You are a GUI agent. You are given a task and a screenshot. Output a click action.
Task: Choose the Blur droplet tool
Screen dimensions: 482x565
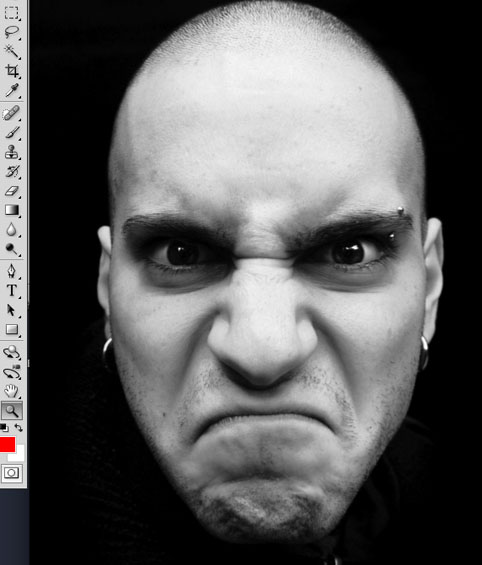click(x=12, y=230)
